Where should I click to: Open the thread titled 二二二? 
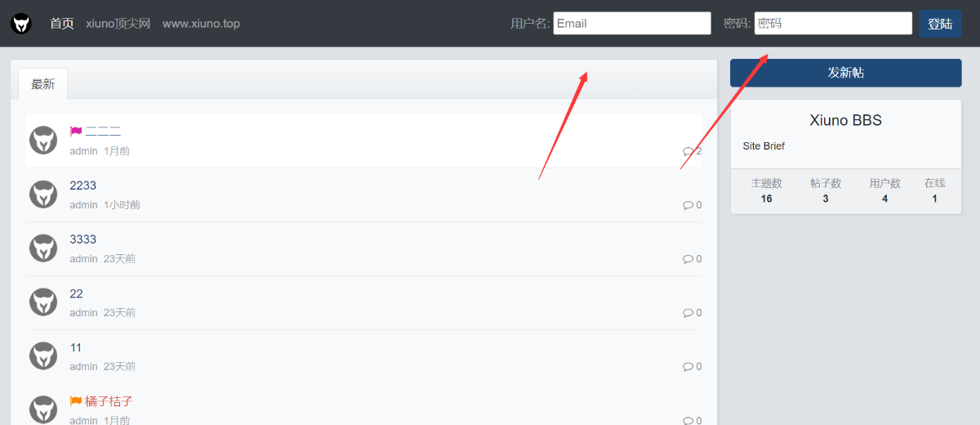click(x=103, y=132)
